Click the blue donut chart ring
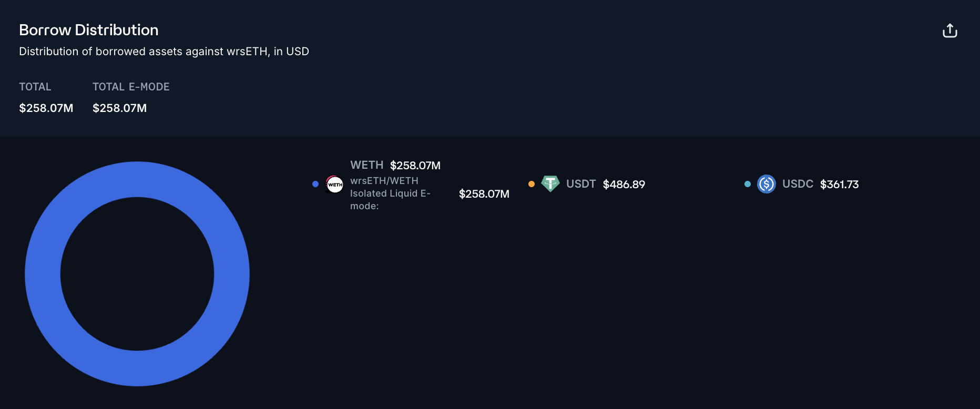The image size is (980, 409). click(43, 273)
